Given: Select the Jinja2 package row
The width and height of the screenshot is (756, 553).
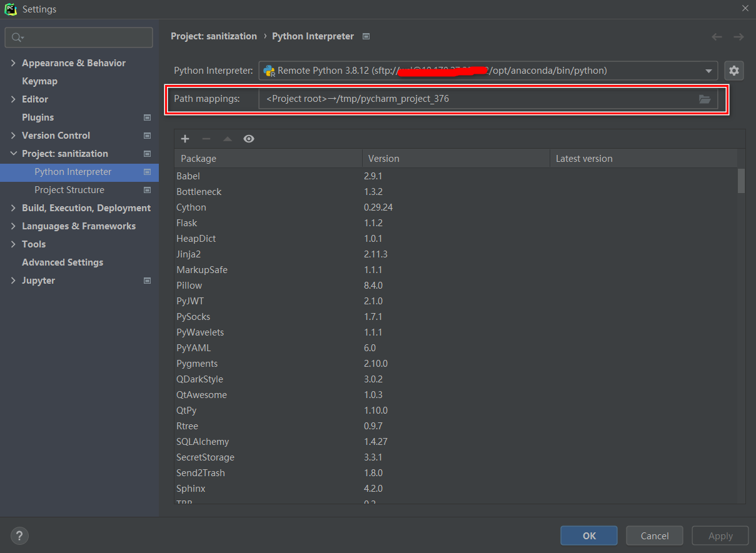Looking at the screenshot, I should tap(456, 254).
